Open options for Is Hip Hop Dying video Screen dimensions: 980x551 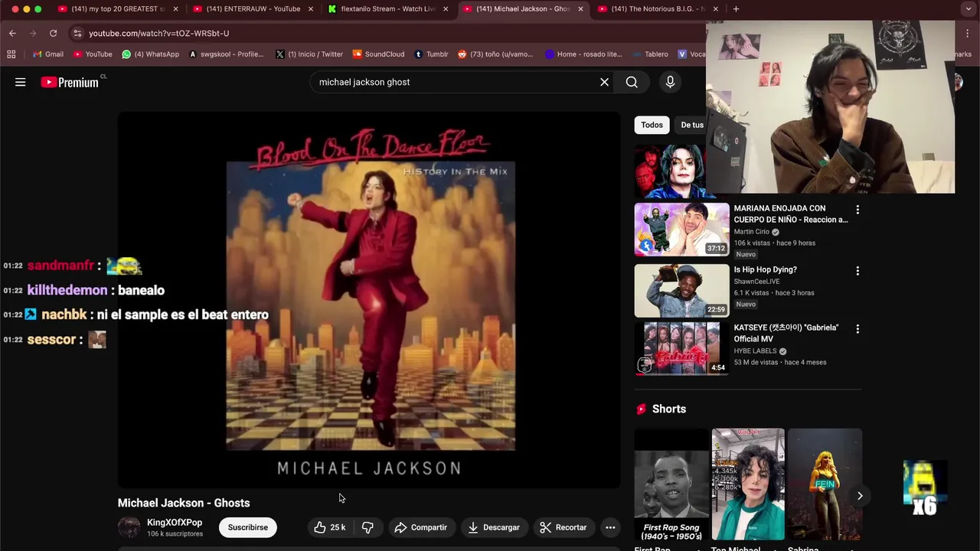[857, 271]
